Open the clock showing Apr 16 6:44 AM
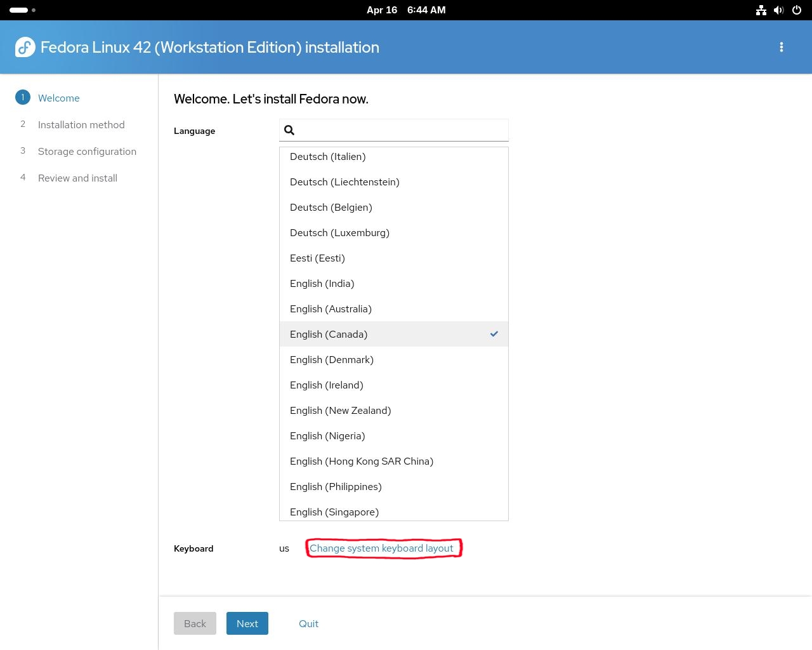Viewport: 812px width, 650px height. tap(406, 10)
